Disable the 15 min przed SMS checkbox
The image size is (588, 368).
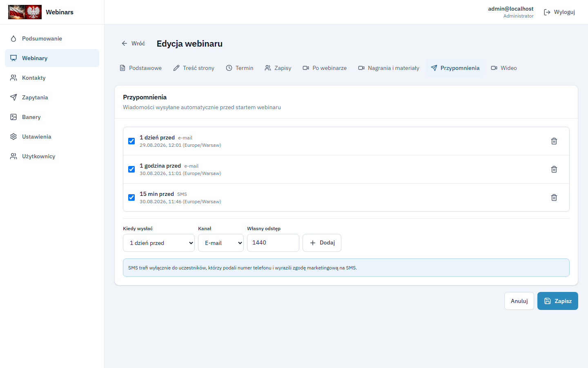coord(131,197)
